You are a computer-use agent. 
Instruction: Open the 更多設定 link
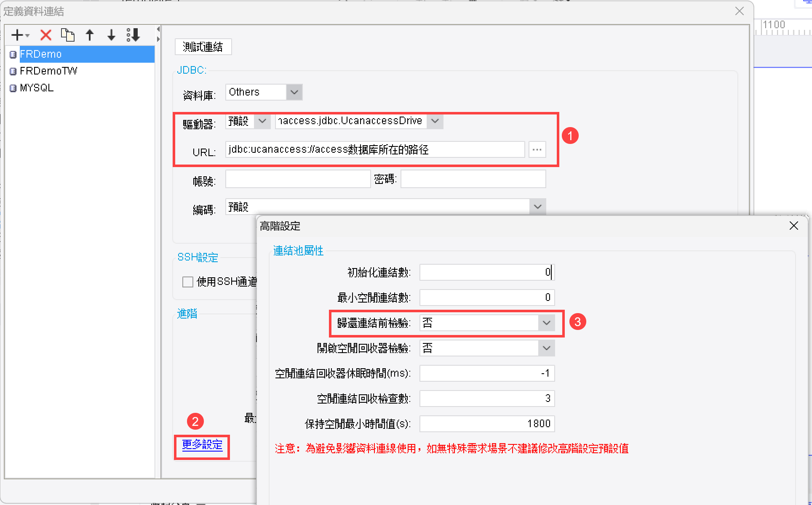(x=202, y=445)
